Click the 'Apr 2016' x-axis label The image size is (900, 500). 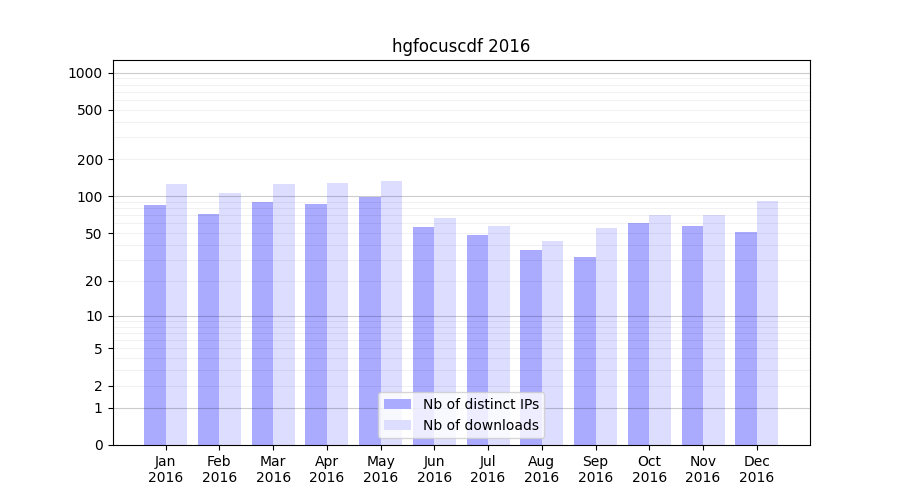coord(327,469)
